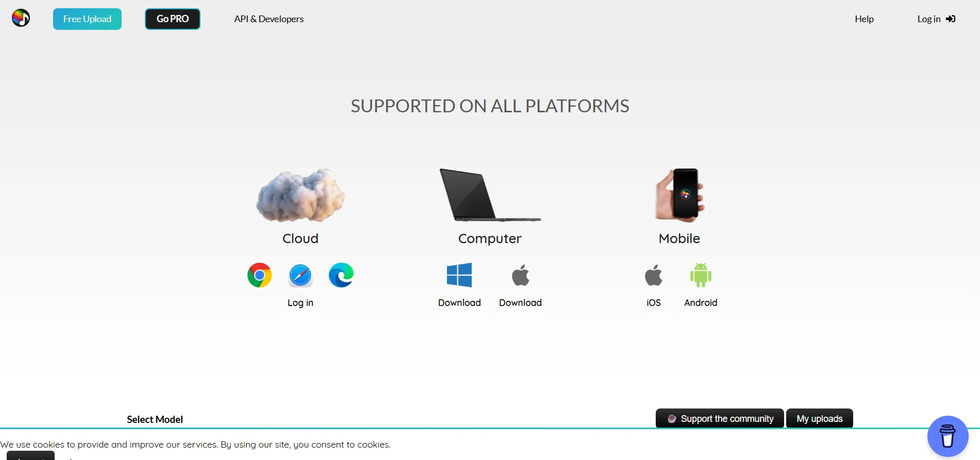
Task: Click the Windows logo under Computer
Action: coord(459,275)
